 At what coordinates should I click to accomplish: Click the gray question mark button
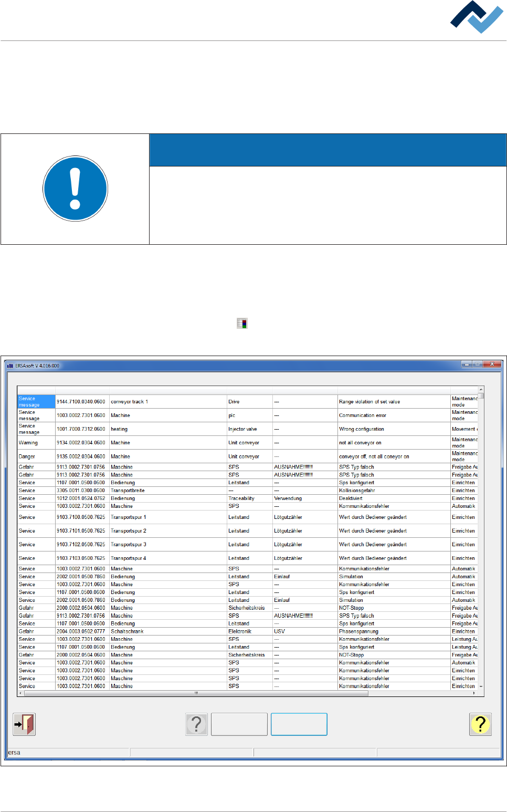click(197, 724)
